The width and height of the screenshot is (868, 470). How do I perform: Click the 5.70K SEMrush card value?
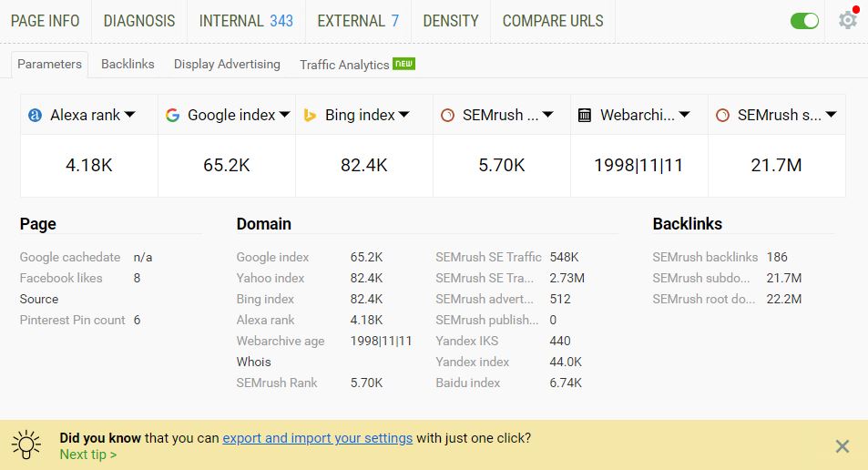tap(502, 165)
